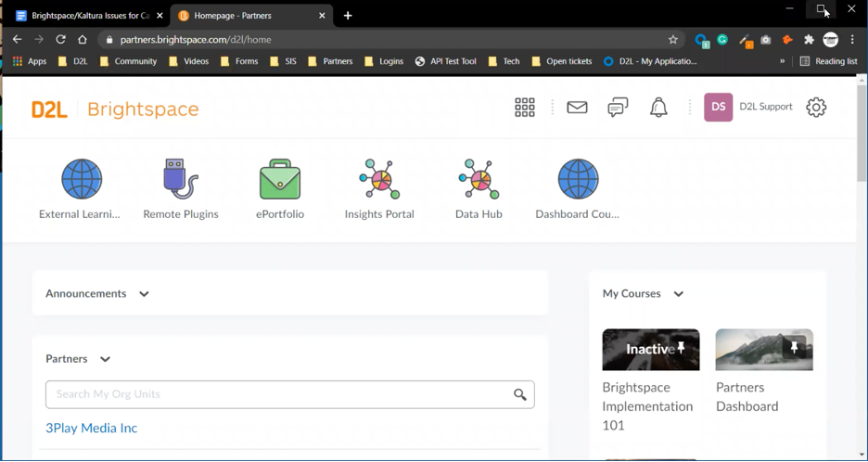Open the Partners bookmarks folder

[x=330, y=61]
